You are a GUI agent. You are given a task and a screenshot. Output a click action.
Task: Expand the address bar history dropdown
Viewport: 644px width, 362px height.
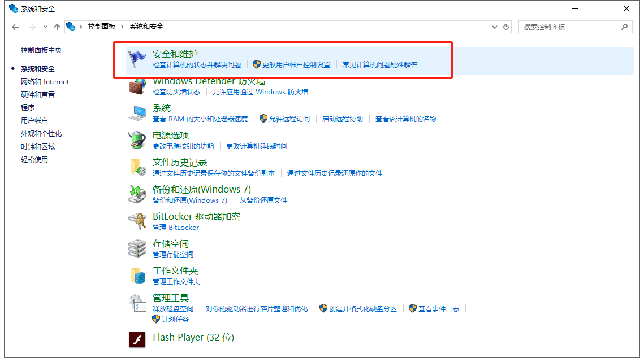pyautogui.click(x=494, y=27)
